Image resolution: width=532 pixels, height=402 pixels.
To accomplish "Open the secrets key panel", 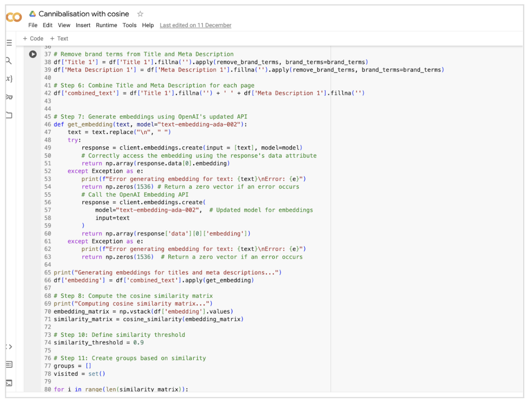I will [x=9, y=97].
